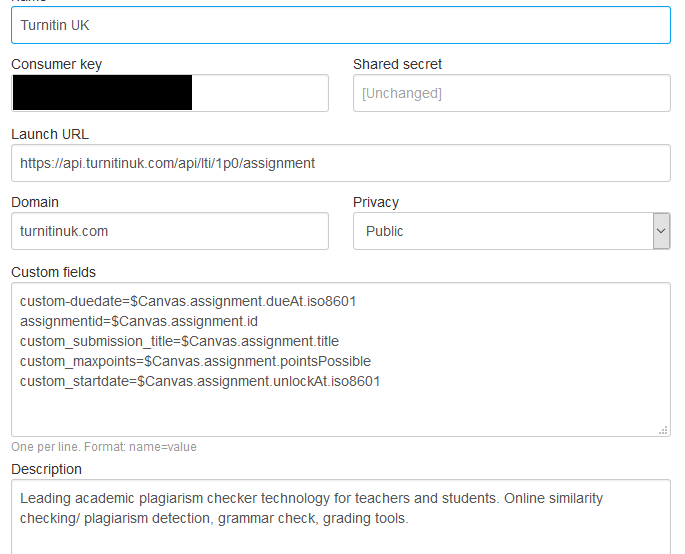Click the Description text area
685x554 pixels.
pyautogui.click(x=340, y=515)
